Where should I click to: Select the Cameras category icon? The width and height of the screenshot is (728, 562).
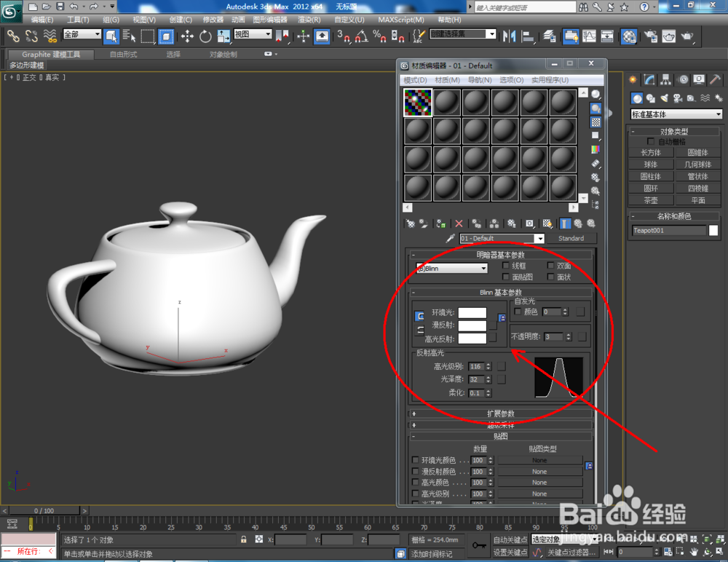678,98
